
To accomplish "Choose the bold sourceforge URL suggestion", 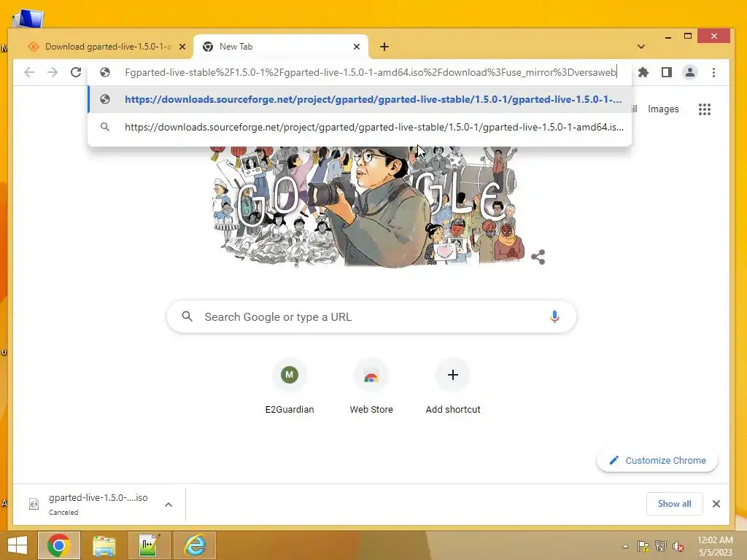I will coord(360,99).
